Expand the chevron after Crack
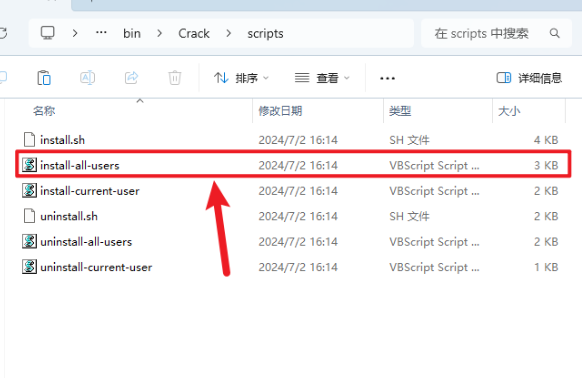The height and width of the screenshot is (378, 582). click(x=229, y=33)
